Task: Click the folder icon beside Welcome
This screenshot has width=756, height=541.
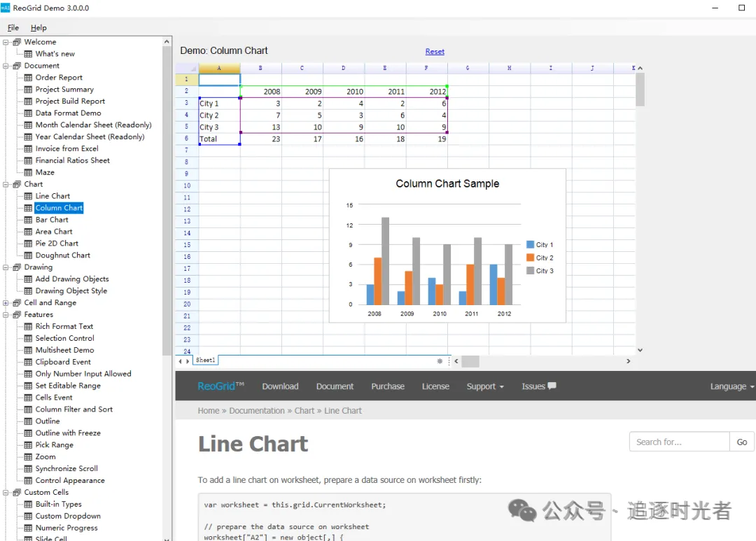Action: pyautogui.click(x=17, y=42)
